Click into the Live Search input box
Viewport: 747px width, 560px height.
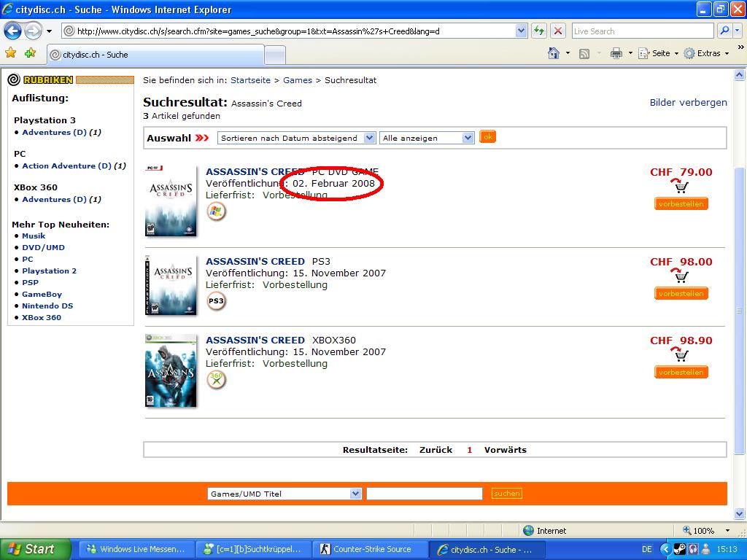click(x=643, y=31)
